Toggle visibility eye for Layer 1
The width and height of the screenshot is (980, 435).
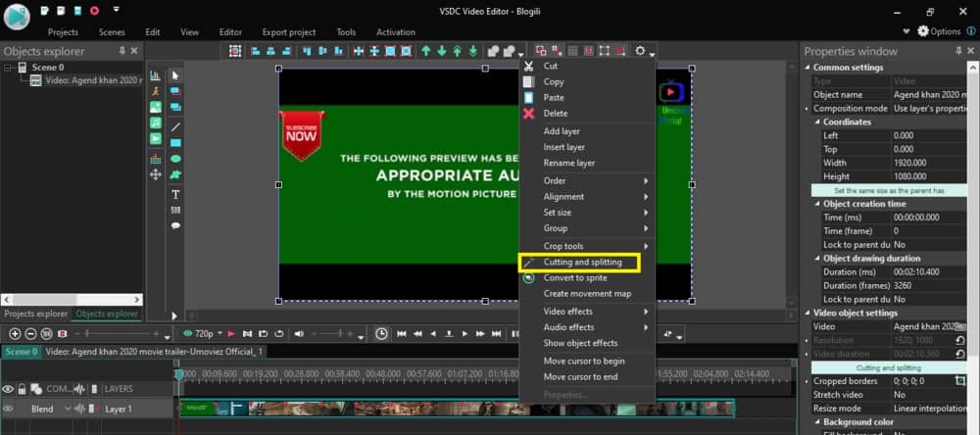8,409
